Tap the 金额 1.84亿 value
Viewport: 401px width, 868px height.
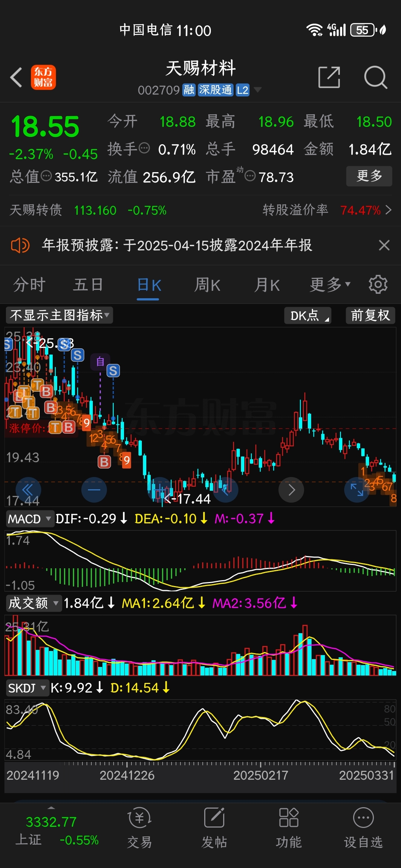pyautogui.click(x=370, y=149)
